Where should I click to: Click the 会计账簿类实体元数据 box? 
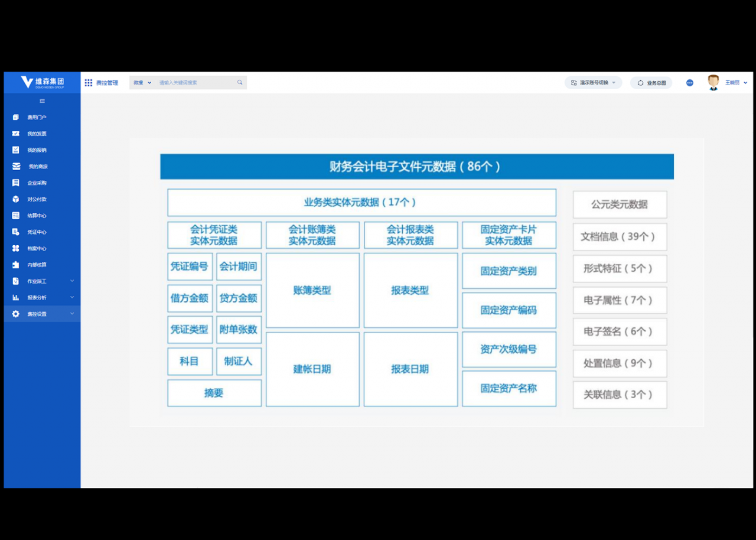pos(312,235)
